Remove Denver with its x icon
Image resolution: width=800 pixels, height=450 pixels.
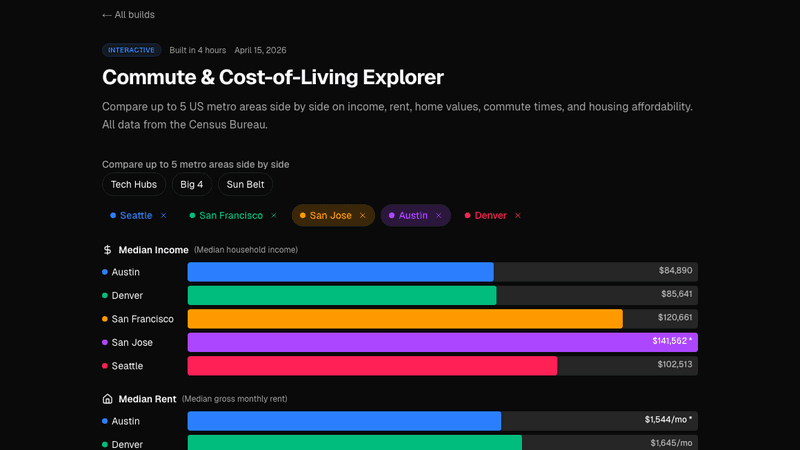pyautogui.click(x=518, y=215)
